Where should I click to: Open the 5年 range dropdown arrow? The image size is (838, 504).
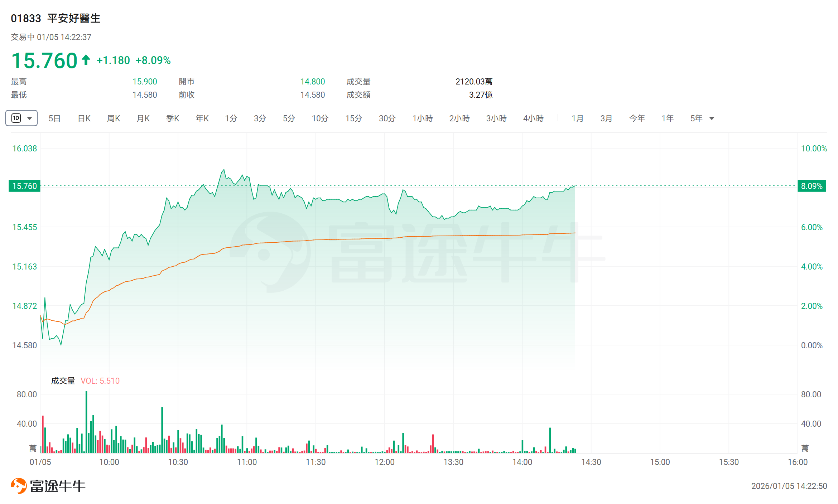(712, 118)
